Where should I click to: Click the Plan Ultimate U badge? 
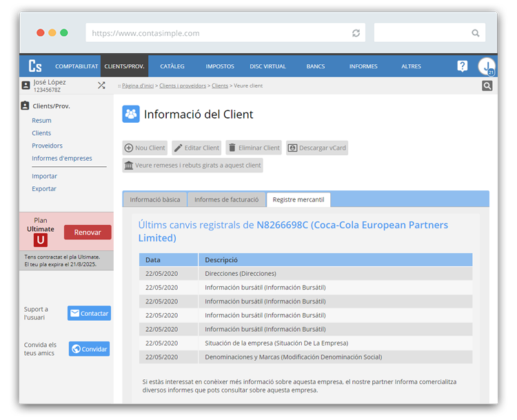pyautogui.click(x=41, y=240)
